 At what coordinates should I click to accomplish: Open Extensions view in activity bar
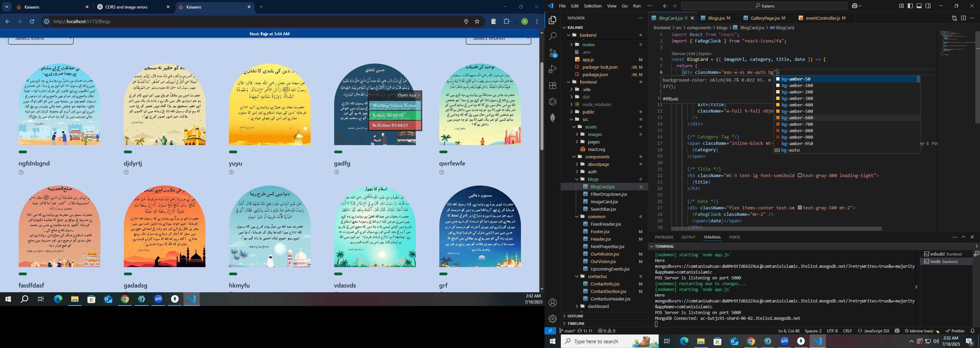coord(553,86)
